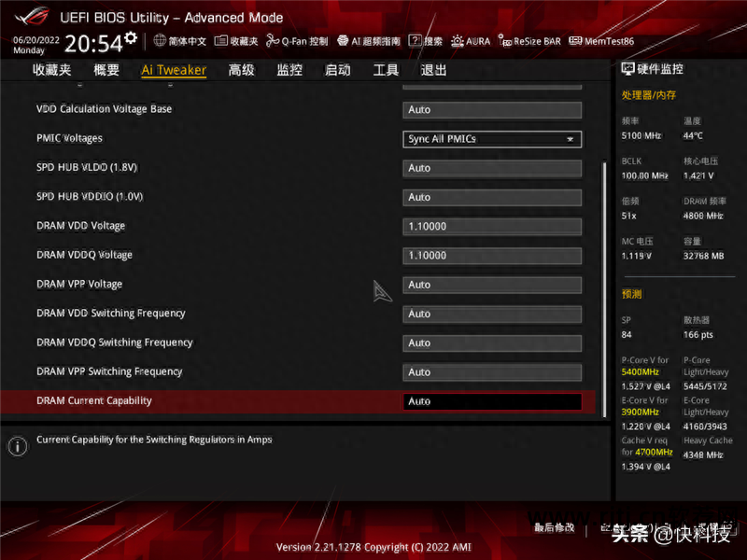Click the 4348 MHz Heavy Cache value
Screen dimensions: 747x560
[703, 455]
